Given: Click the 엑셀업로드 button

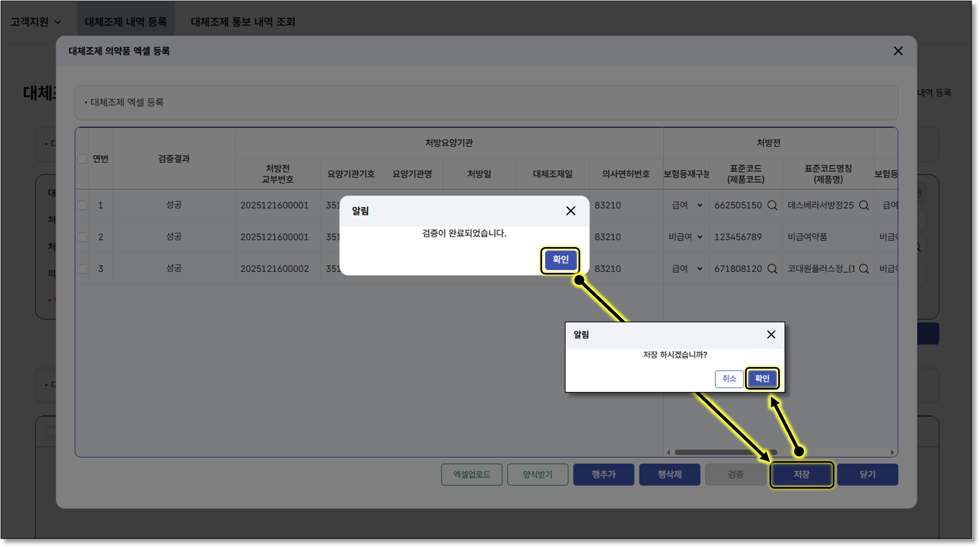Looking at the screenshot, I should coord(471,474).
